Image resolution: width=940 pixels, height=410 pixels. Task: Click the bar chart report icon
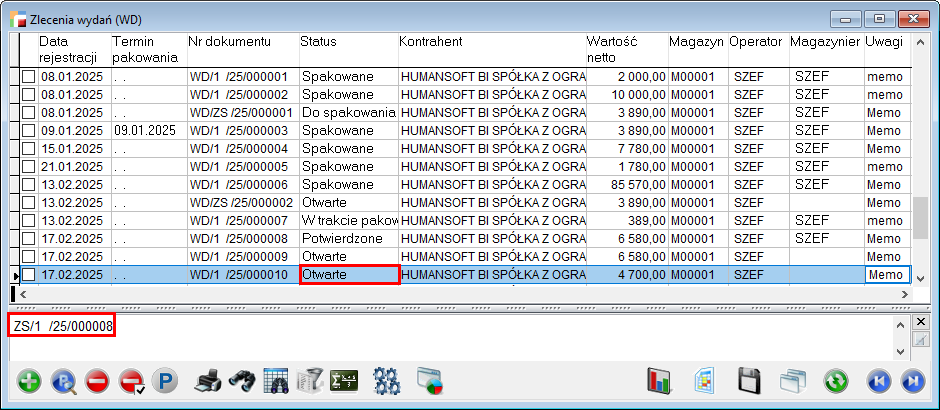[660, 381]
